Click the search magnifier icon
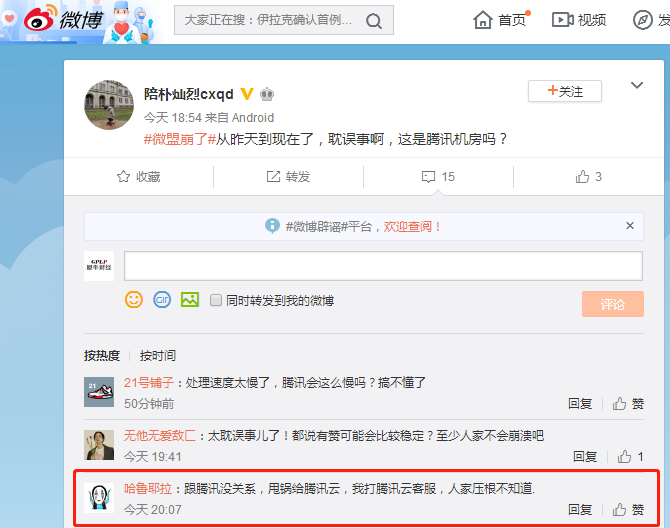The width and height of the screenshot is (670, 528). pos(374,21)
